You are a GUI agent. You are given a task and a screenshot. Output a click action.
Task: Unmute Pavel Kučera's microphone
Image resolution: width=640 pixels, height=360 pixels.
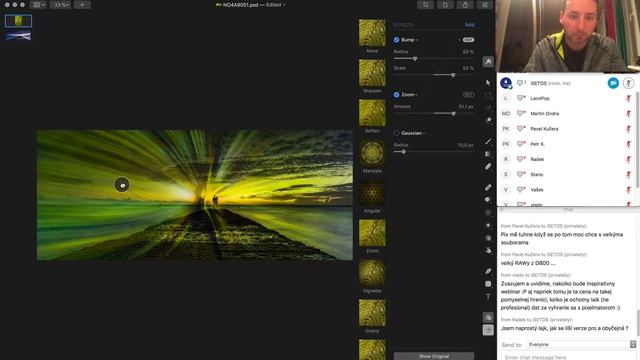pyautogui.click(x=629, y=129)
